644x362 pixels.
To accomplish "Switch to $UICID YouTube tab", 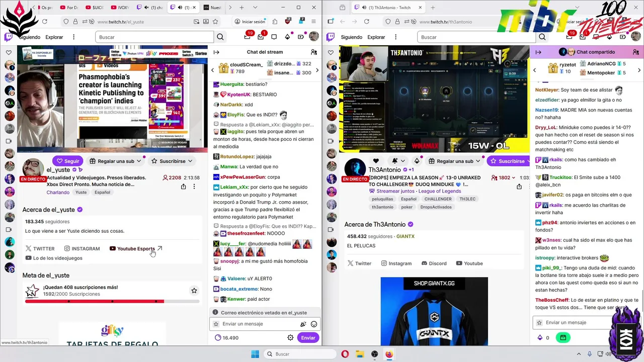I will [x=95, y=8].
